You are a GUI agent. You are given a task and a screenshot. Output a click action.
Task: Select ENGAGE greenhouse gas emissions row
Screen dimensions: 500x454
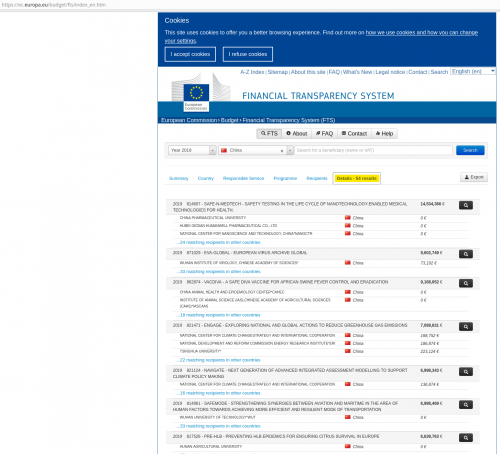323,325
